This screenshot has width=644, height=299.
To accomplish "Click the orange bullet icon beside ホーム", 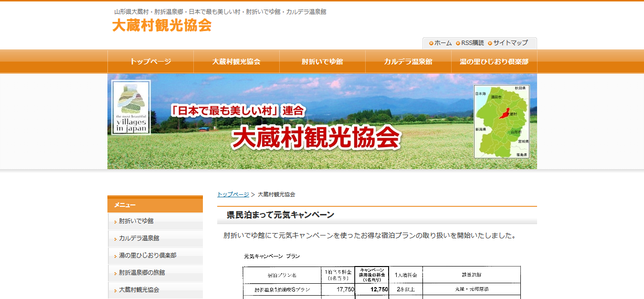I will click(431, 43).
